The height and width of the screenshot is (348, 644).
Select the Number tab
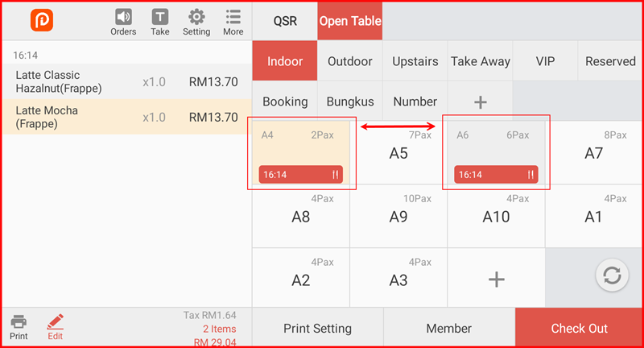click(415, 101)
